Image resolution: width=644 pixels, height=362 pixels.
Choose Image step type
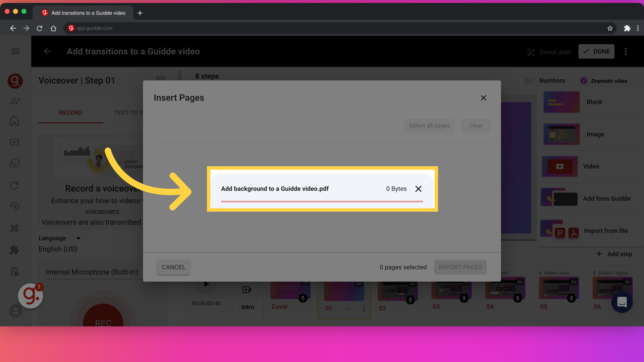[x=590, y=134]
